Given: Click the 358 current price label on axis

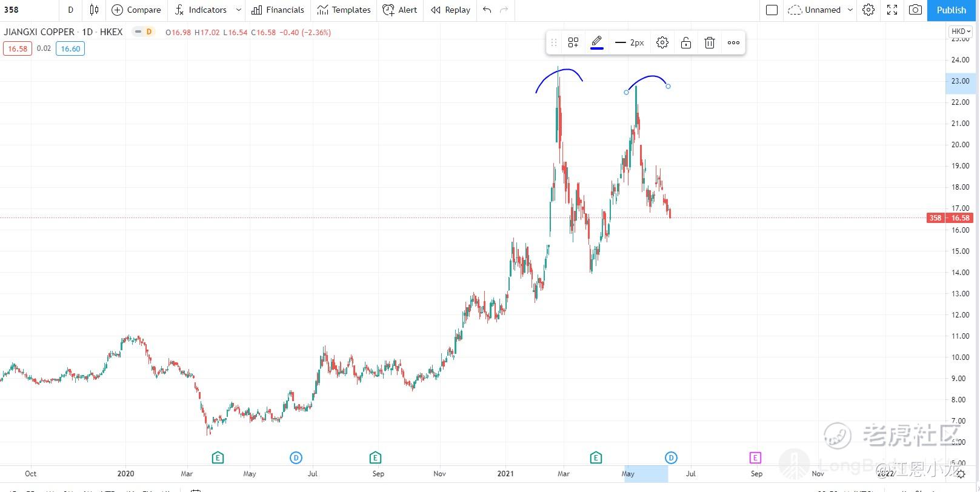Looking at the screenshot, I should click(936, 218).
